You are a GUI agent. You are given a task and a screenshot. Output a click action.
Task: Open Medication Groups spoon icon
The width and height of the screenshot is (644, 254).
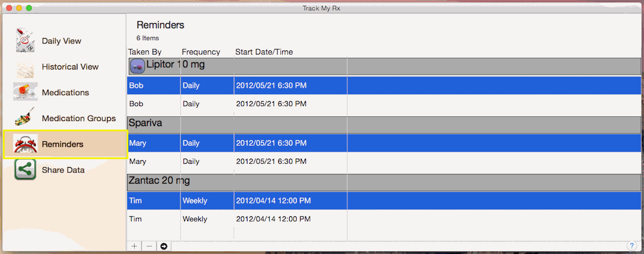tap(25, 118)
